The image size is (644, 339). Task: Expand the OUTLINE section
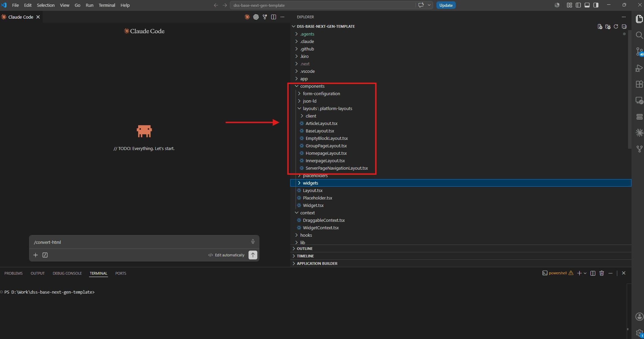pyautogui.click(x=460, y=249)
